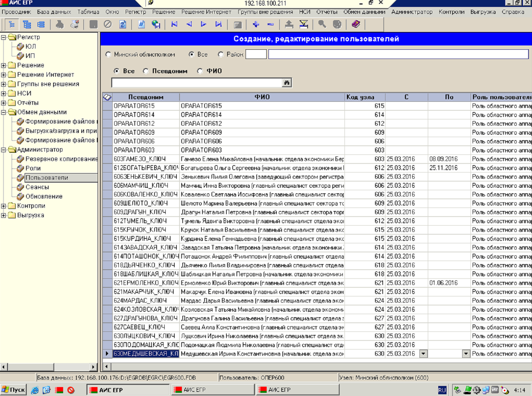The height and width of the screenshot is (396, 532).
Task: Select the OPARATOR615 pseudonym cell
Action: (146, 106)
